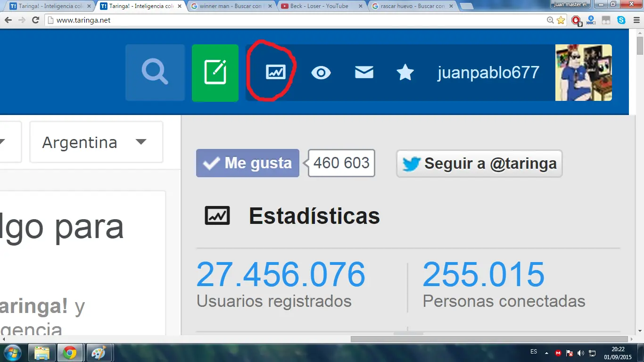
Task: Click the red McAfee tray icon
Action: [558, 353]
